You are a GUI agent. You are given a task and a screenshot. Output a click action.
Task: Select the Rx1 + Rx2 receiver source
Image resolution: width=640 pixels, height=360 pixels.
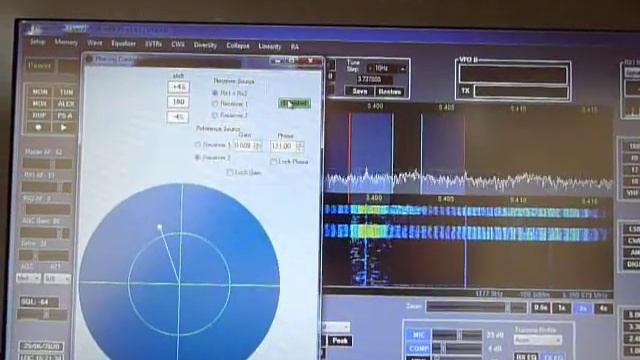(x=230, y=93)
